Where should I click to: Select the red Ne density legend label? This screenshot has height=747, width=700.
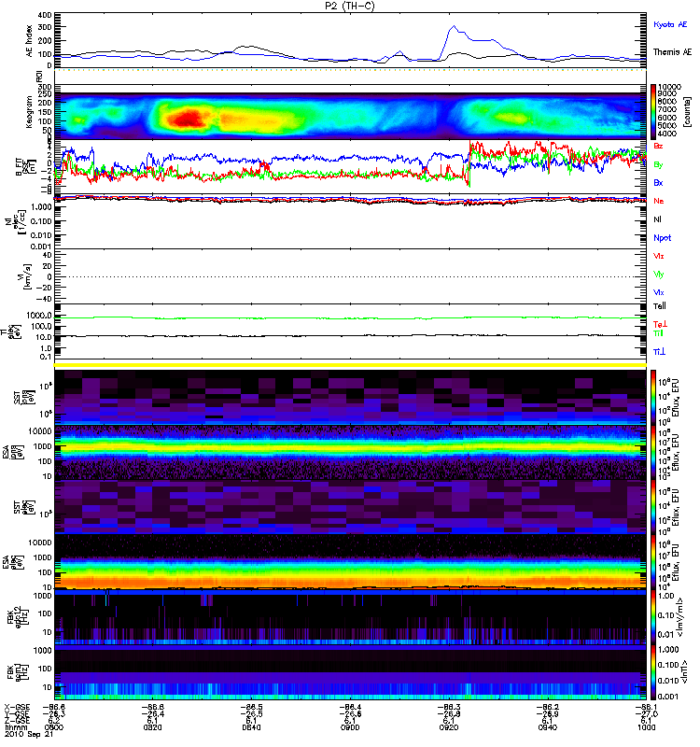pos(659,201)
